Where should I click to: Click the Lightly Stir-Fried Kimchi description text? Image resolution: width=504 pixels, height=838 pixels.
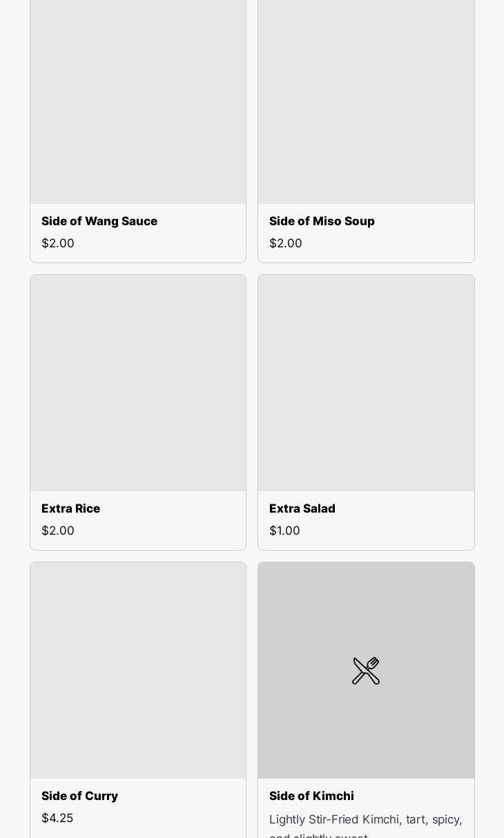[x=366, y=827]
